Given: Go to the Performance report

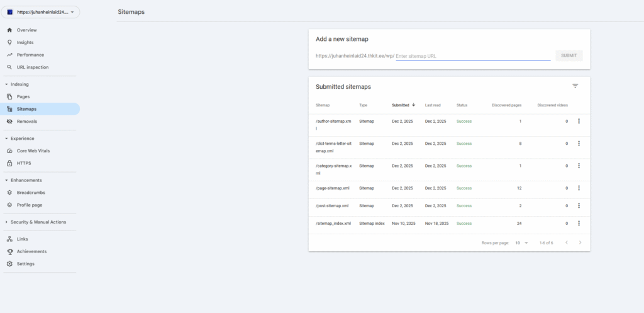Looking at the screenshot, I should tap(30, 55).
